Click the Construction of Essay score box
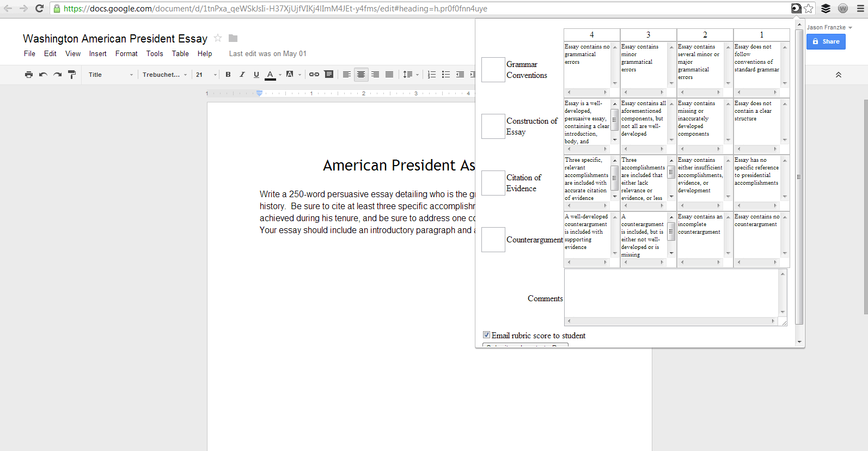The image size is (868, 451). [493, 126]
